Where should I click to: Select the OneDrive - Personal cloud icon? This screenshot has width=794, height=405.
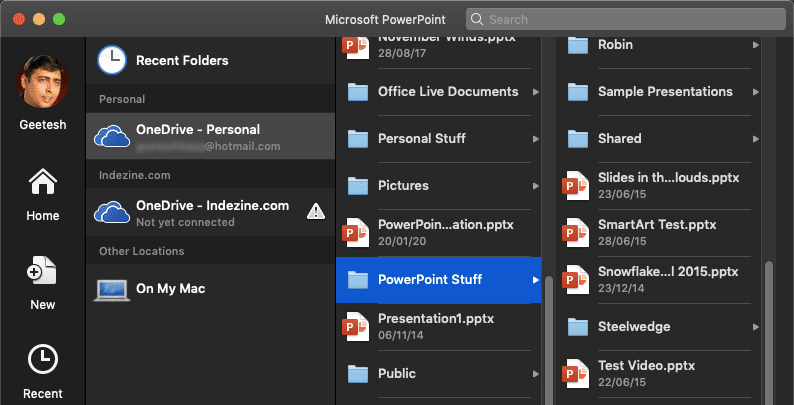112,136
